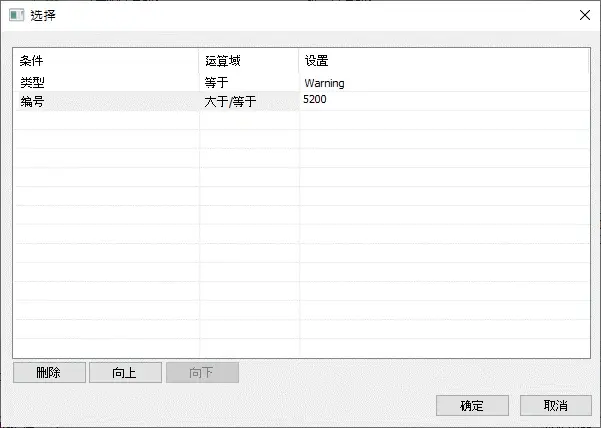
Task: Select the 类型 condition cell
Action: click(107, 82)
